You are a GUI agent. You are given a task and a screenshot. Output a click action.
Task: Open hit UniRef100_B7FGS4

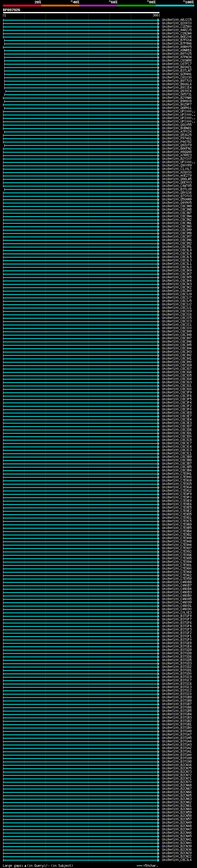point(177,40)
